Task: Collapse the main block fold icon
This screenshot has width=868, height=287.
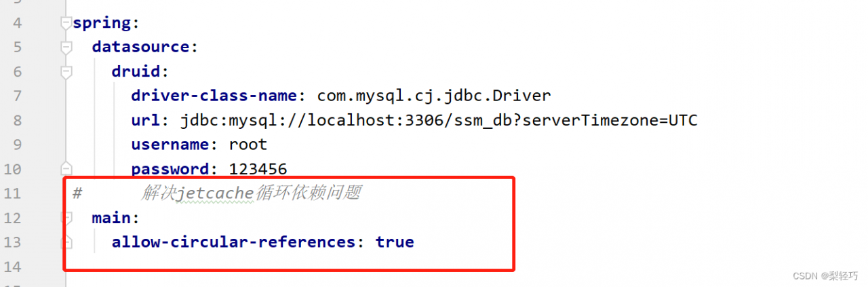Action: (x=67, y=218)
